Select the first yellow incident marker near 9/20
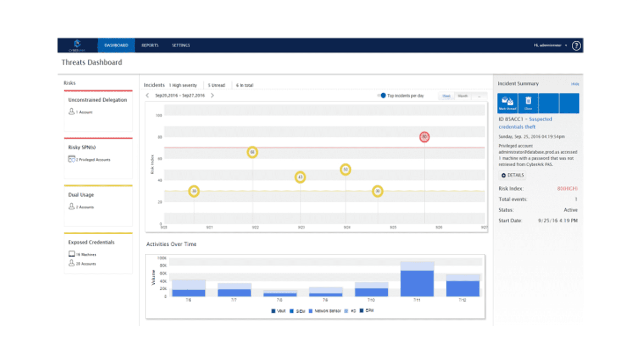This screenshot has width=641, height=364. [194, 191]
